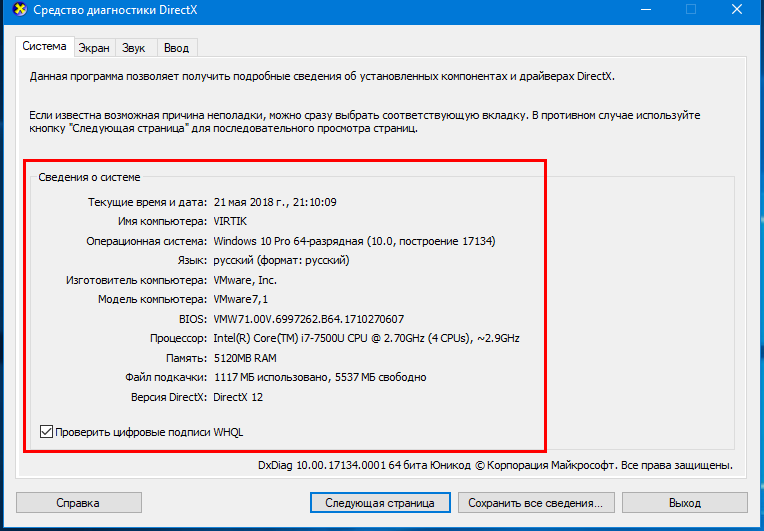Toggle Проверить цифровые подписи WHQL checkbox
Screen dimensions: 764x531
46,432
